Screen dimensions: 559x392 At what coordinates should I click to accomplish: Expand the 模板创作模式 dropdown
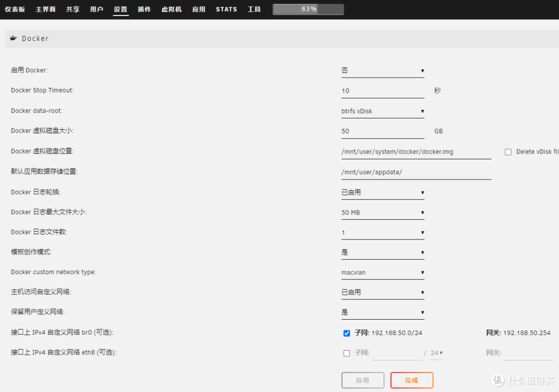pos(383,252)
